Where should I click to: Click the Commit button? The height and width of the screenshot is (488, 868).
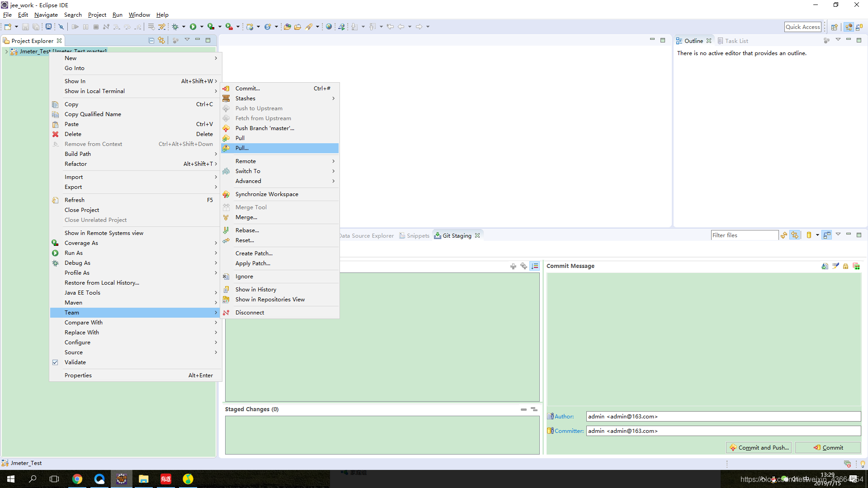tap(828, 447)
